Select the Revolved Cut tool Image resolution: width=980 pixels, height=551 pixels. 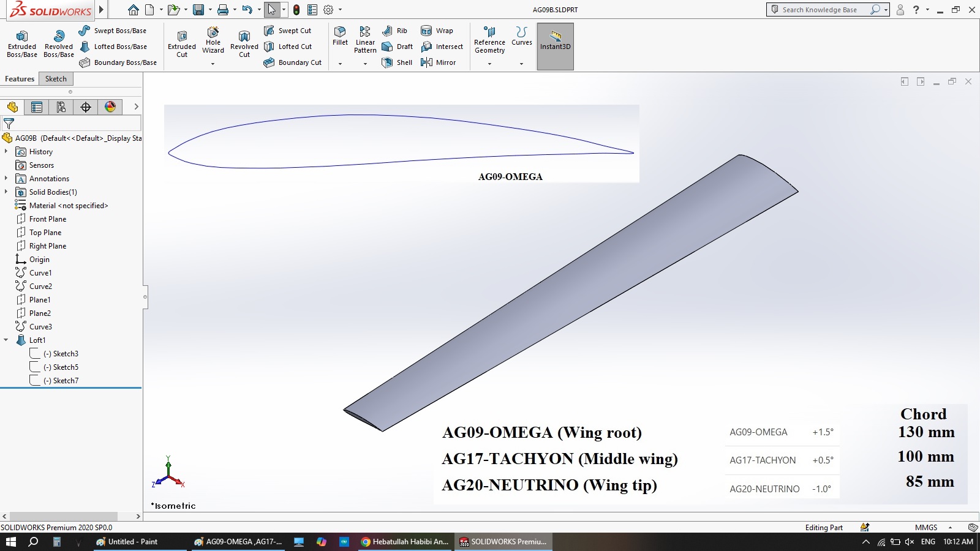244,43
